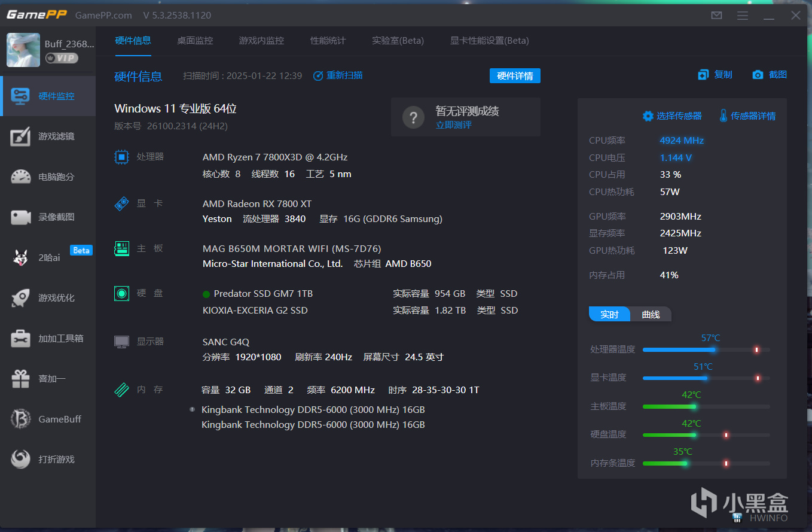The image size is (812, 532).
Task: Click the 硬盘温度 temperature bar
Action: click(x=706, y=435)
